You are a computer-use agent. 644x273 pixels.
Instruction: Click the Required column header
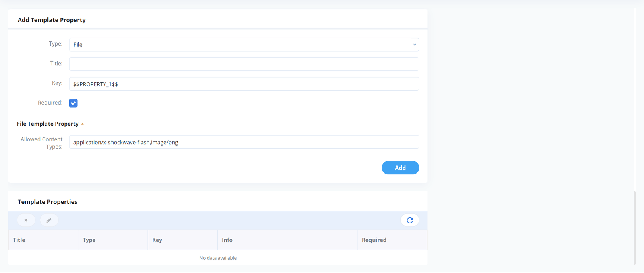[374, 240]
